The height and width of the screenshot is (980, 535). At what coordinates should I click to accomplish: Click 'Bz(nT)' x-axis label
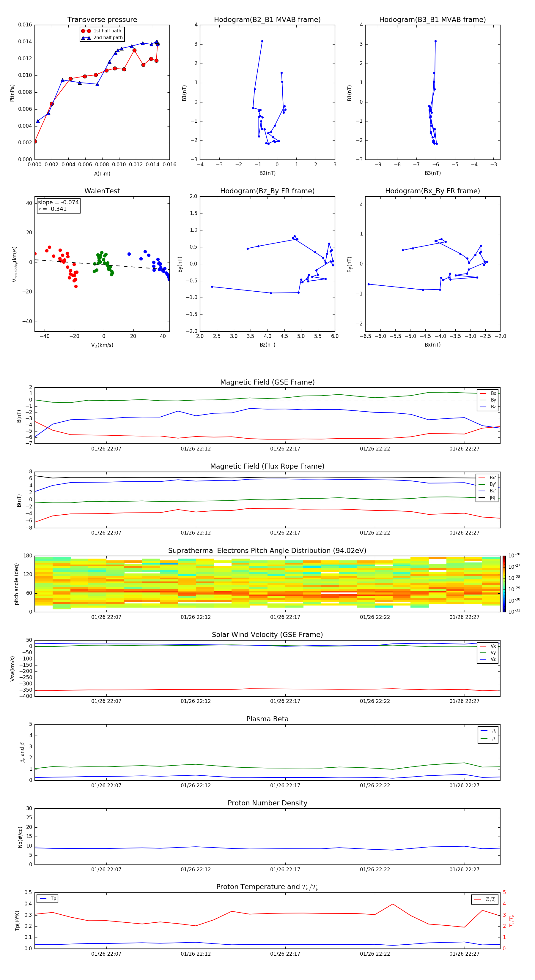(267, 345)
